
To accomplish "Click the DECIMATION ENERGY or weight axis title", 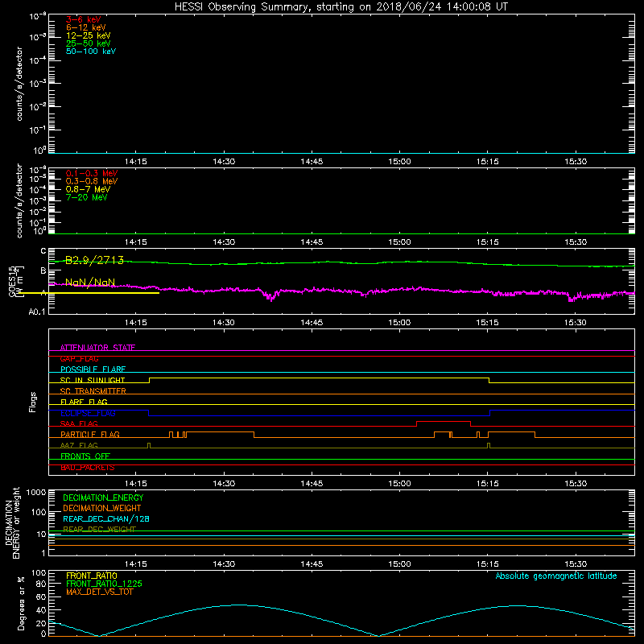I will click(12, 522).
